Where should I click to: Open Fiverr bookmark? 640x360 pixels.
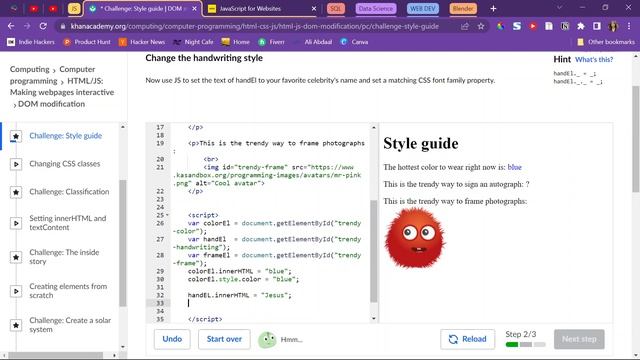point(271,42)
